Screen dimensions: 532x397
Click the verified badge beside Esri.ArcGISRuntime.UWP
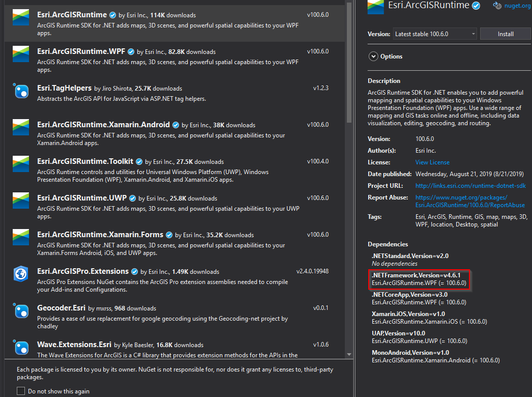[x=133, y=198]
